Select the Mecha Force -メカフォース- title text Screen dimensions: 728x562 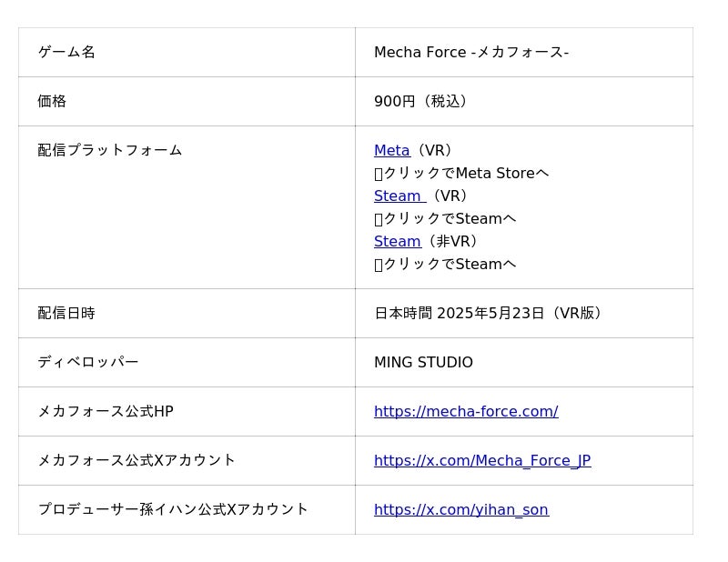pos(471,53)
